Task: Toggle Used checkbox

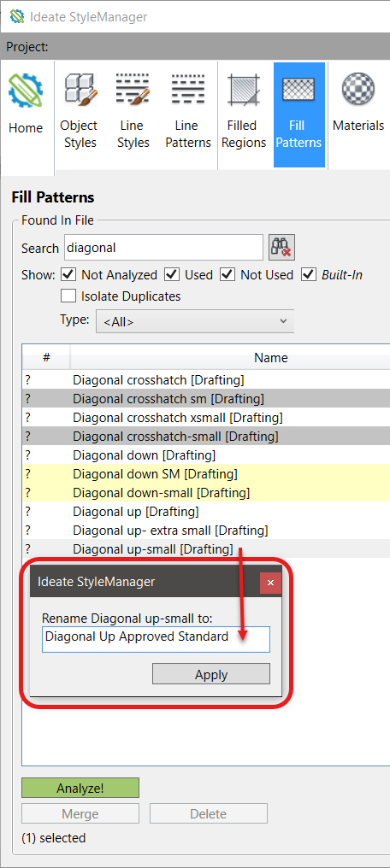Action: point(172,274)
